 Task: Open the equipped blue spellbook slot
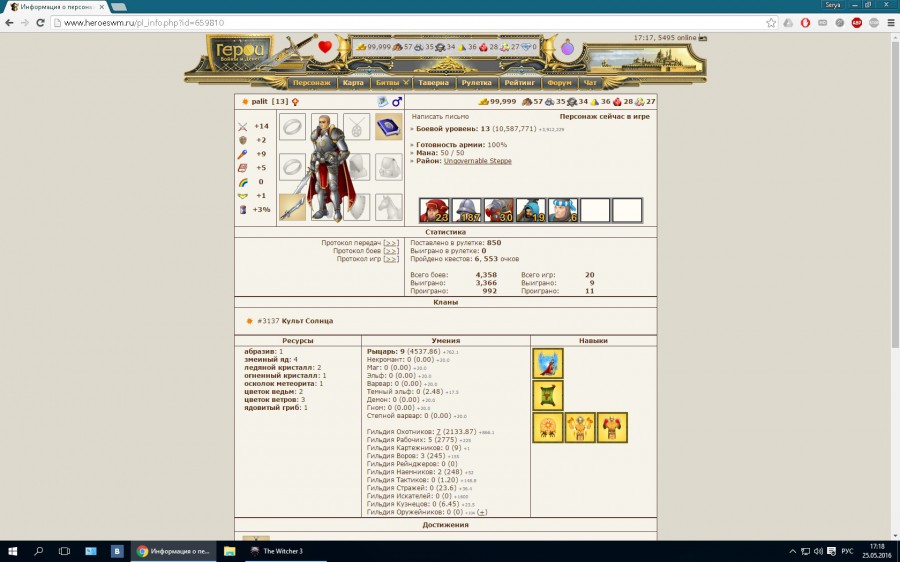tap(389, 127)
